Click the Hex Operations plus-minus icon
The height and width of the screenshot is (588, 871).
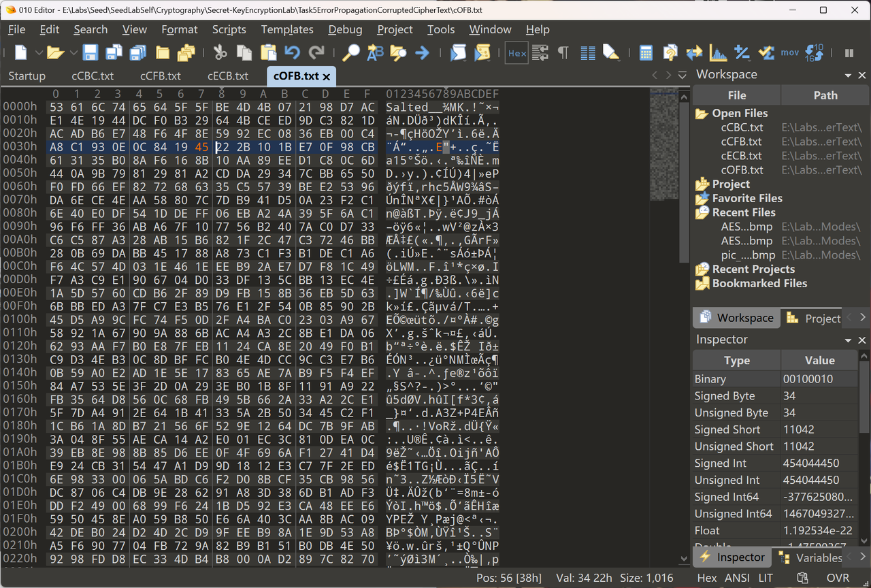(742, 52)
